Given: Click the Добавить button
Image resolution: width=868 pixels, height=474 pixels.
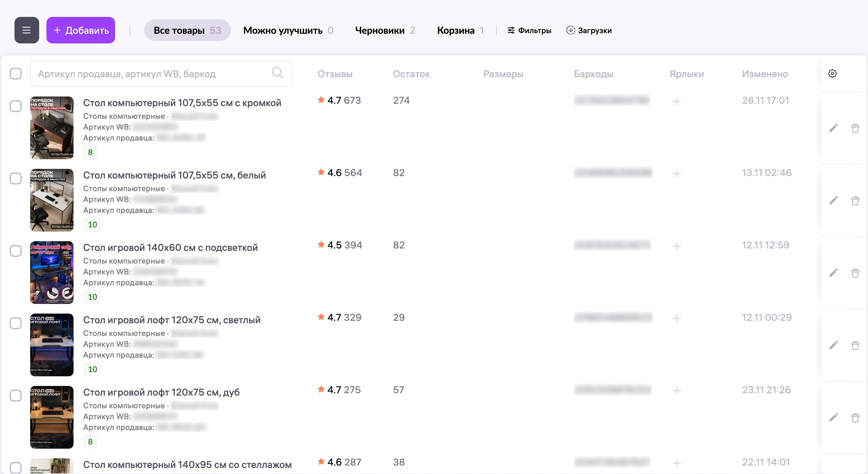Looking at the screenshot, I should 81,30.
